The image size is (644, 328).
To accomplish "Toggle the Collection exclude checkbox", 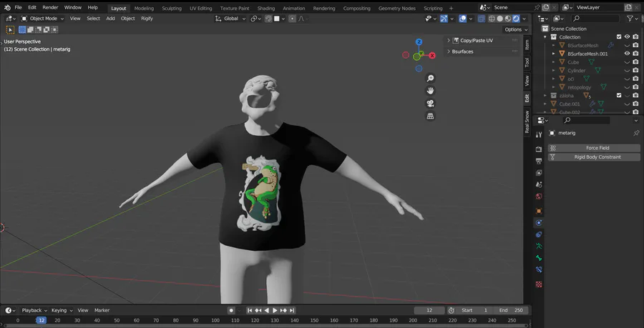I will pos(619,37).
